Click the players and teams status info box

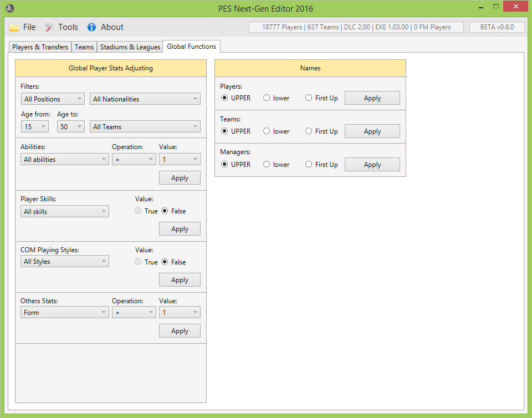[356, 27]
